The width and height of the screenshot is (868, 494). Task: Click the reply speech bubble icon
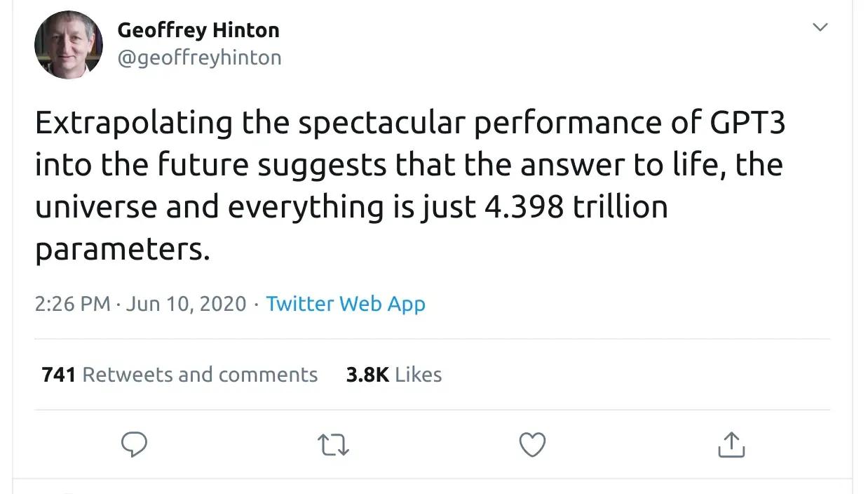click(x=134, y=445)
